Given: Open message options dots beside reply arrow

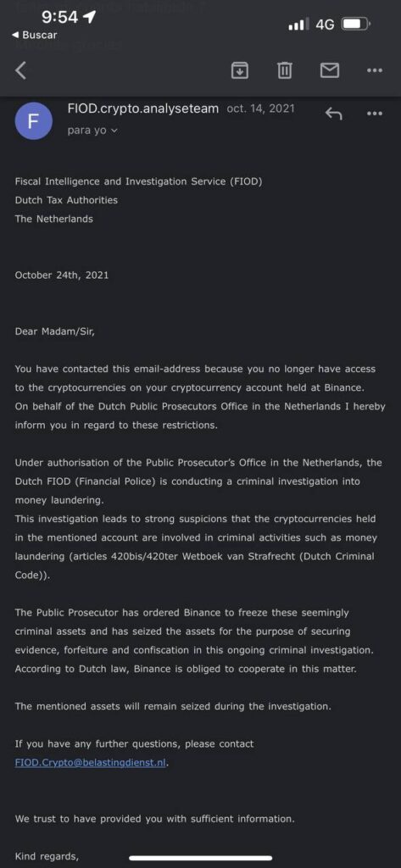Looking at the screenshot, I should click(x=375, y=114).
